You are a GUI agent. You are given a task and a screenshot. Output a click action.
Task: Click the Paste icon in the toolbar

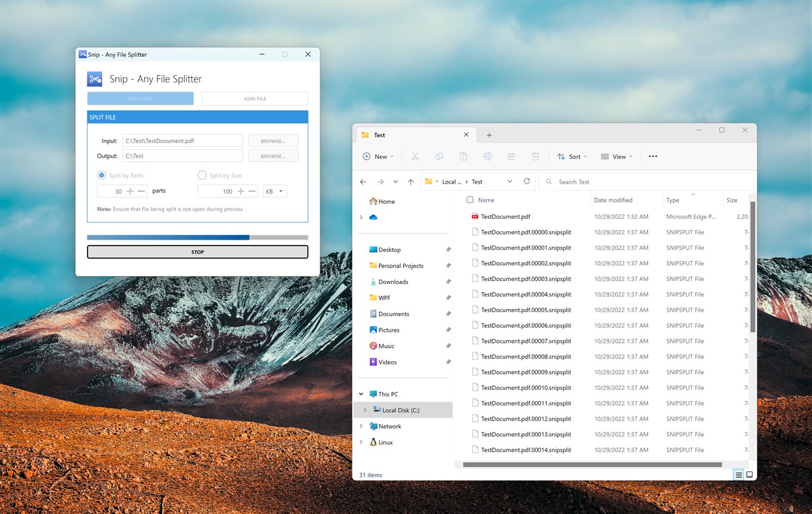[x=463, y=156]
